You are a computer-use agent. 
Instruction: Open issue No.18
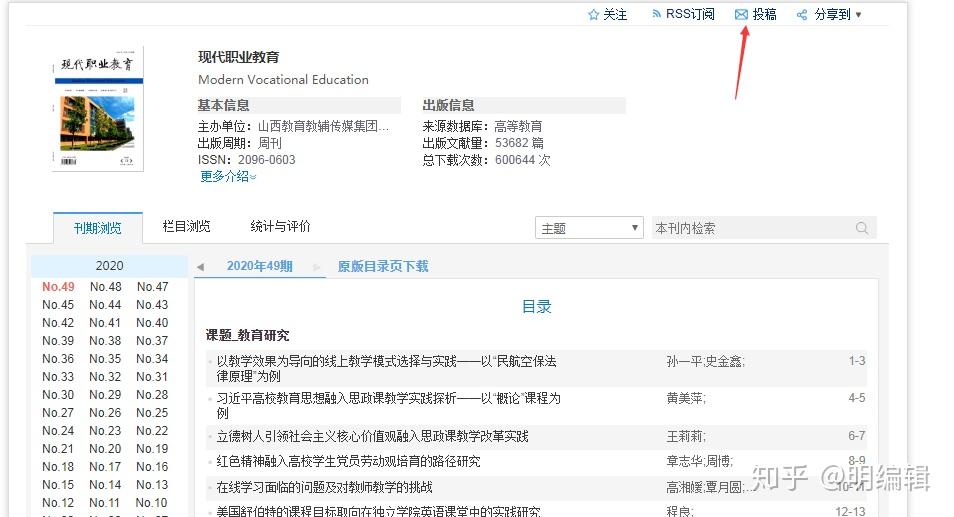58,467
